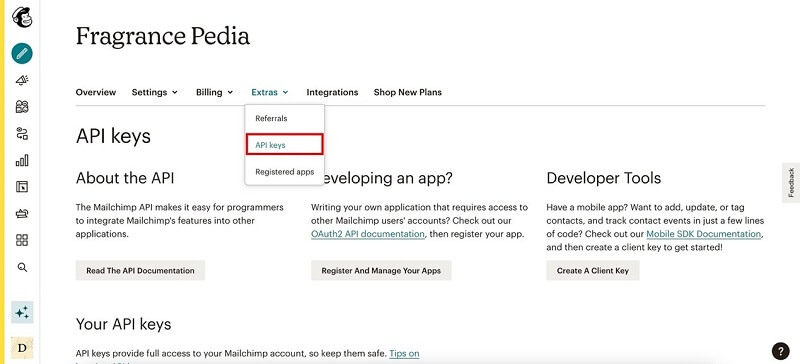Click Register And Manage Your Apps button
800x364 pixels.
click(381, 271)
